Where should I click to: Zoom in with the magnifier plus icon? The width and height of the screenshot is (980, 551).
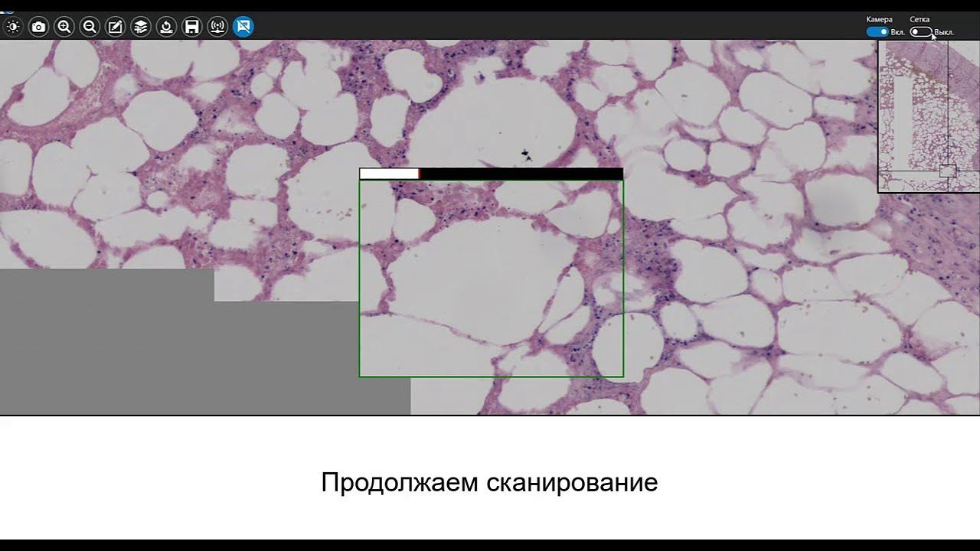(64, 27)
